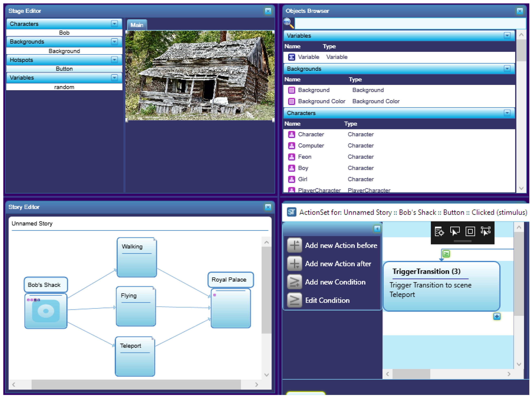The width and height of the screenshot is (532, 399).
Task: Click the live visual tree icon in debug toolbar
Action: 439,232
